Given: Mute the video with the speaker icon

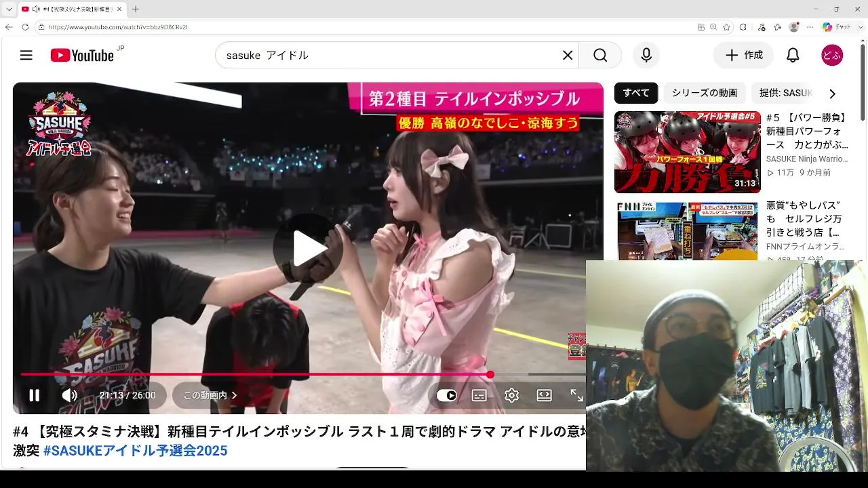Looking at the screenshot, I should click(69, 395).
